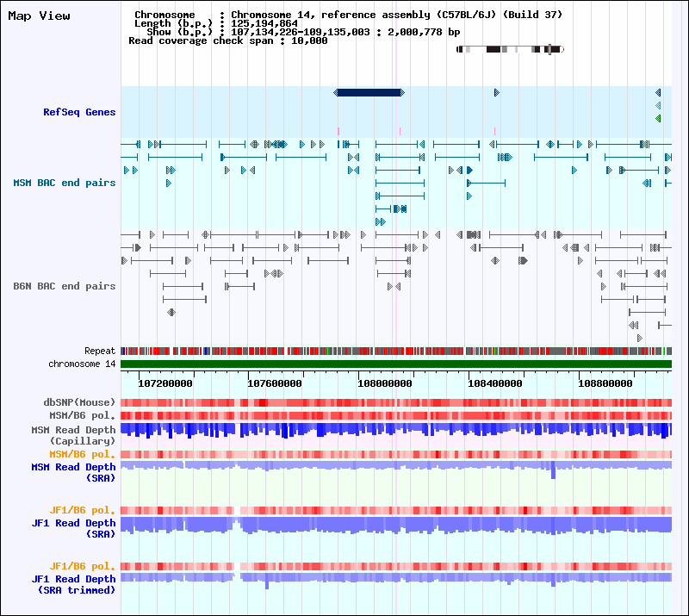
Task: Click the Map View heading
Action: click(x=39, y=16)
